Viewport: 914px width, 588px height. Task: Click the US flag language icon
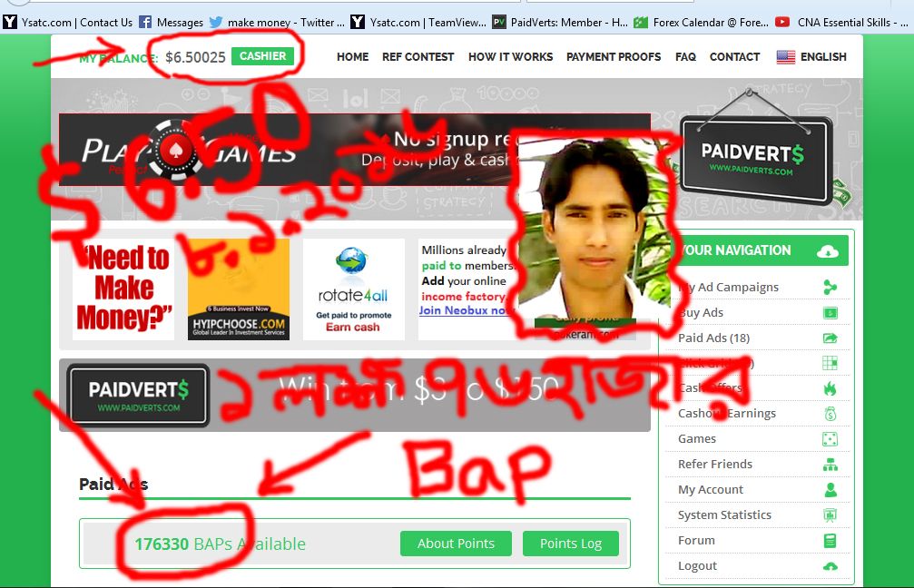click(x=785, y=56)
